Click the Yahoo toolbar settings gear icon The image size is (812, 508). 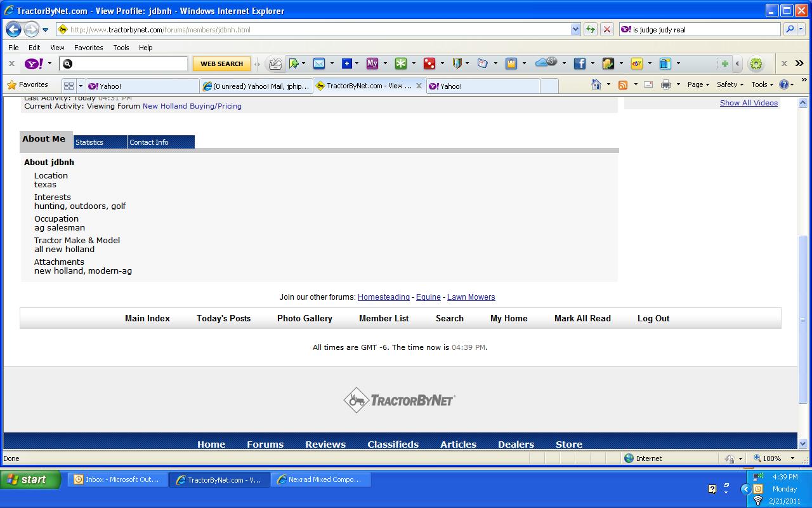[756, 63]
